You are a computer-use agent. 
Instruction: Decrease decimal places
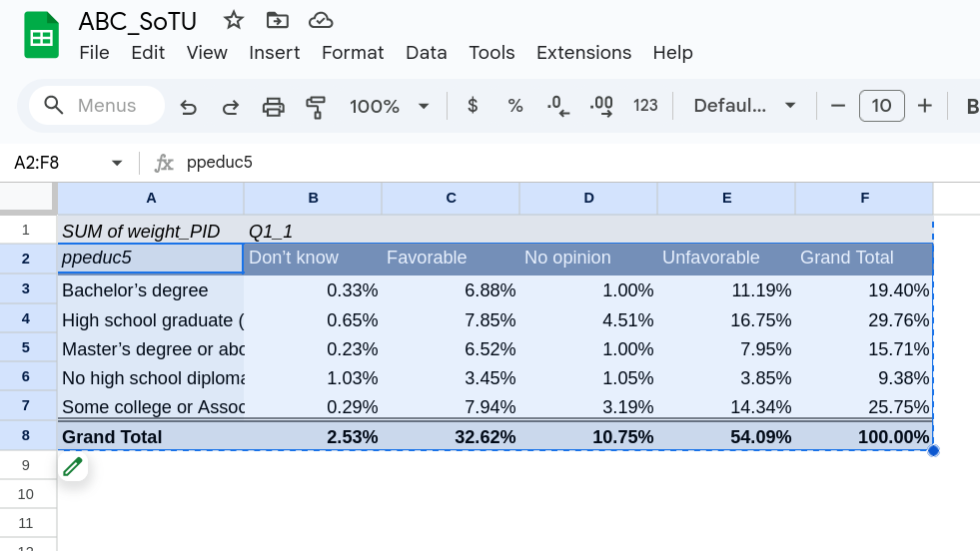[558, 106]
